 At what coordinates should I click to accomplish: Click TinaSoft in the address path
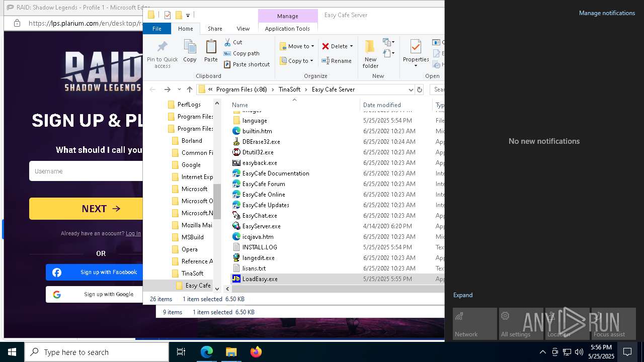pyautogui.click(x=289, y=89)
